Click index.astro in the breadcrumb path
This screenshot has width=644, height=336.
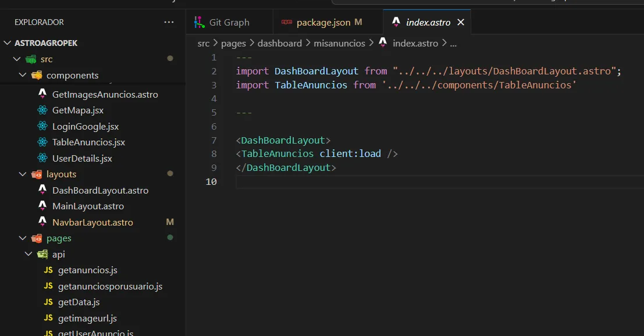click(415, 44)
